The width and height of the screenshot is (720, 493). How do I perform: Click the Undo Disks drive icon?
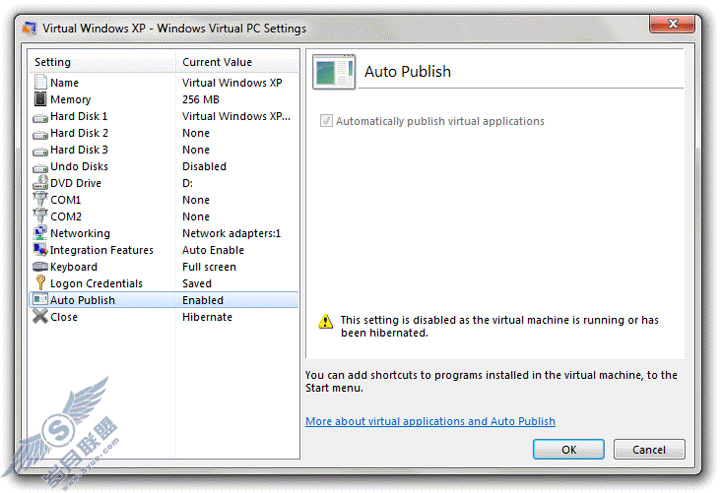click(40, 168)
